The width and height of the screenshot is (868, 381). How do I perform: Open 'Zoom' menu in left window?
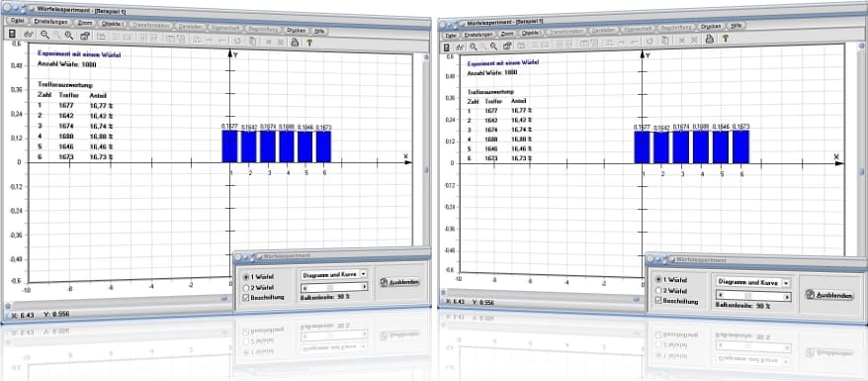[x=86, y=24]
